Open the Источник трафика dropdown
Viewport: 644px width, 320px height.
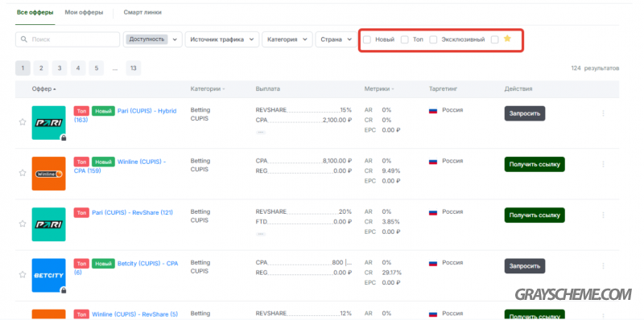222,39
